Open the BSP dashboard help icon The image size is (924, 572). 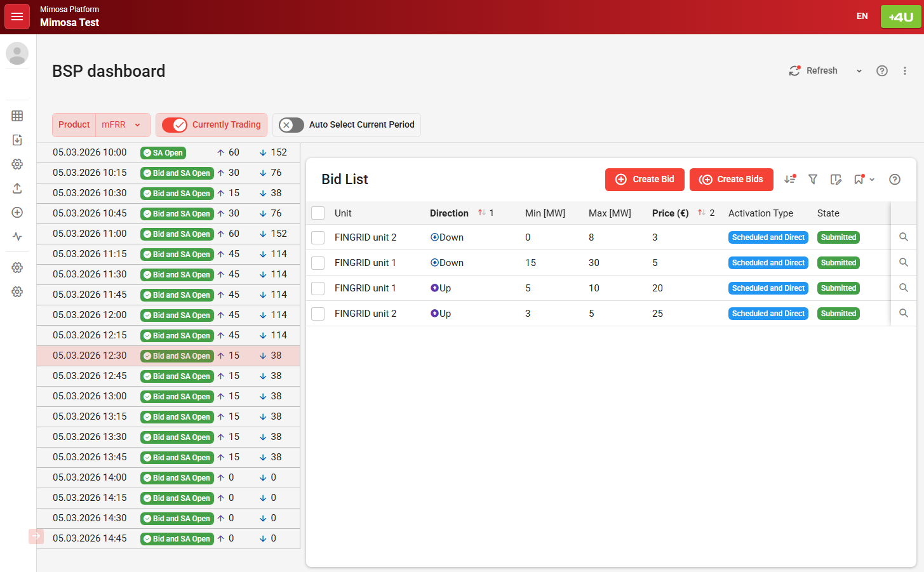(882, 70)
